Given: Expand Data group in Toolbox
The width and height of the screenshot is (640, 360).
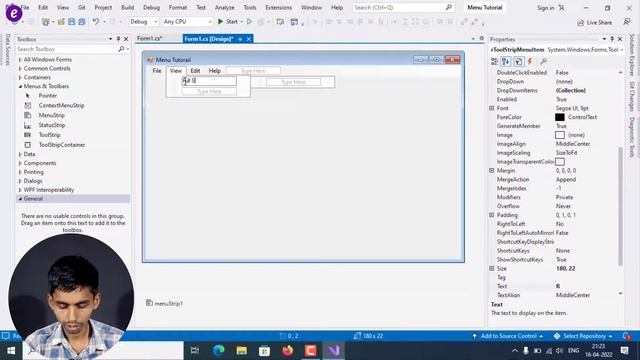Looking at the screenshot, I should click(x=20, y=154).
